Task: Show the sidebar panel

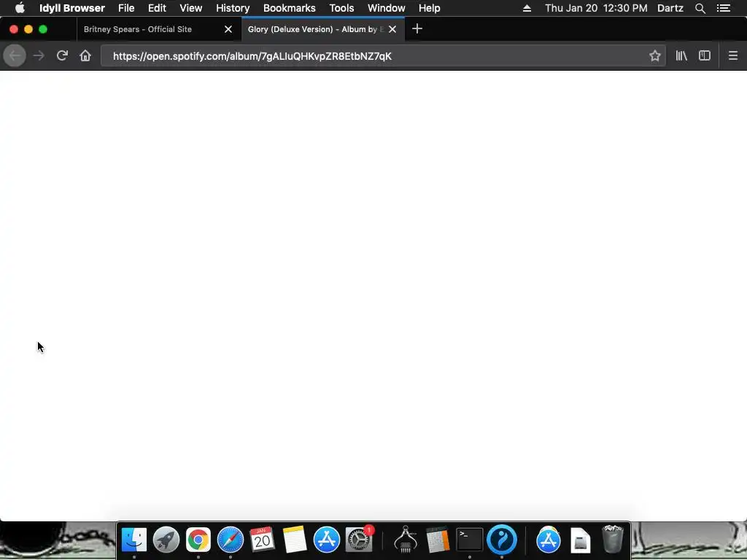Action: [x=705, y=55]
